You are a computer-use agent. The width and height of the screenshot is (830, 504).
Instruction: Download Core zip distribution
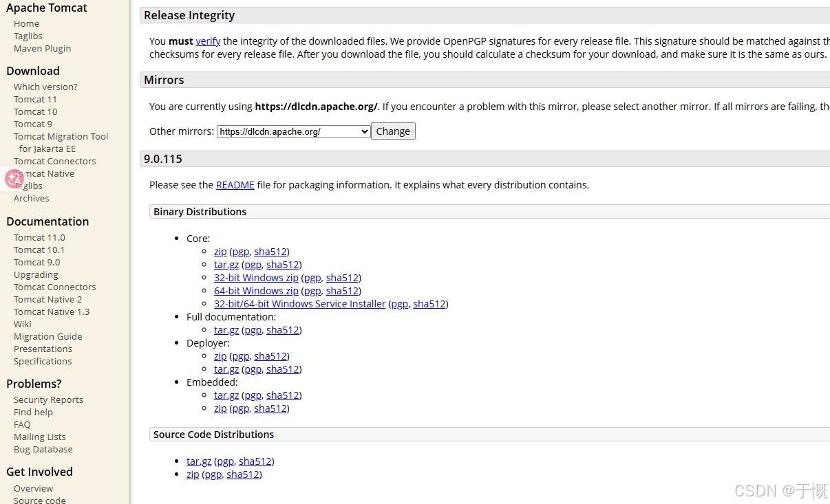220,252
